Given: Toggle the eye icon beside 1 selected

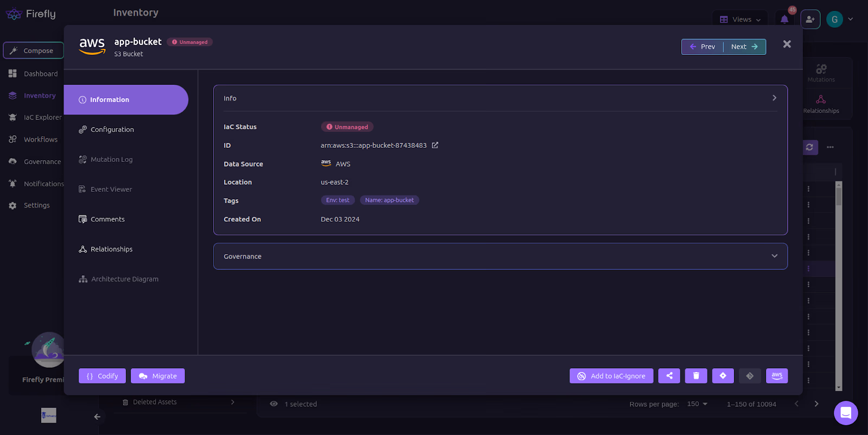Looking at the screenshot, I should coord(274,404).
